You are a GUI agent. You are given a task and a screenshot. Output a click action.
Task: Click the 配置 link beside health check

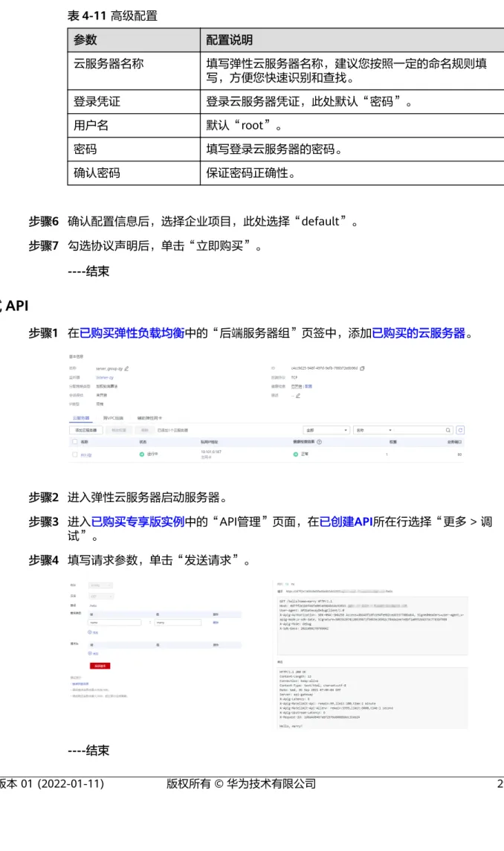pos(308,386)
